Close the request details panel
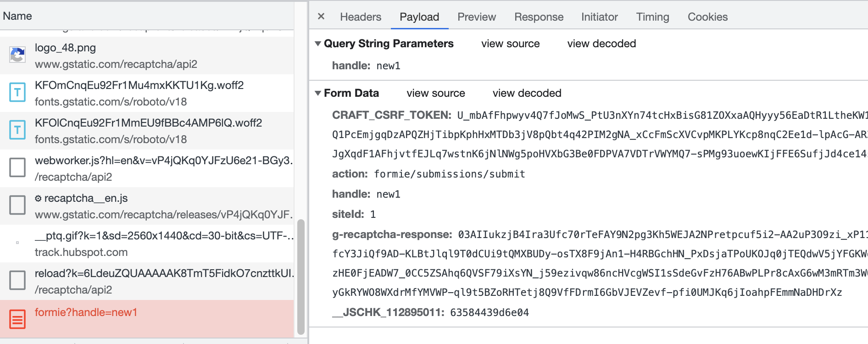Screen dimensions: 868x344 [321, 17]
